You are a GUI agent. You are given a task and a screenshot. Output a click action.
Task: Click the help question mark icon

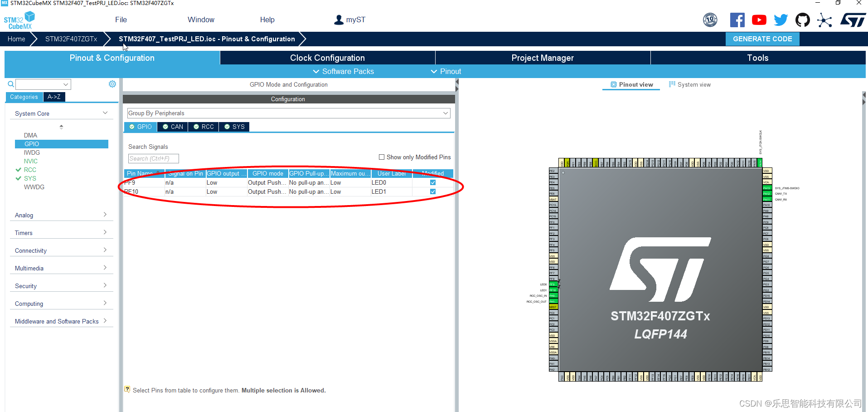pos(127,389)
